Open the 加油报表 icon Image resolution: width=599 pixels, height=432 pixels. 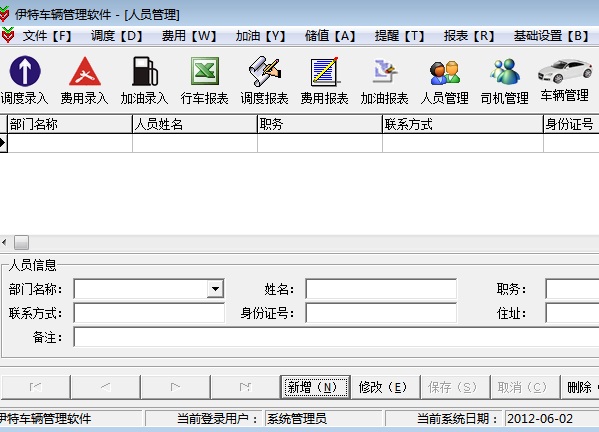[385, 71]
